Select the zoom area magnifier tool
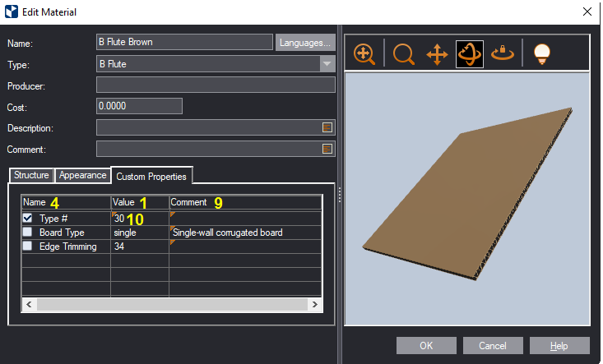603x364 pixels. pos(403,54)
